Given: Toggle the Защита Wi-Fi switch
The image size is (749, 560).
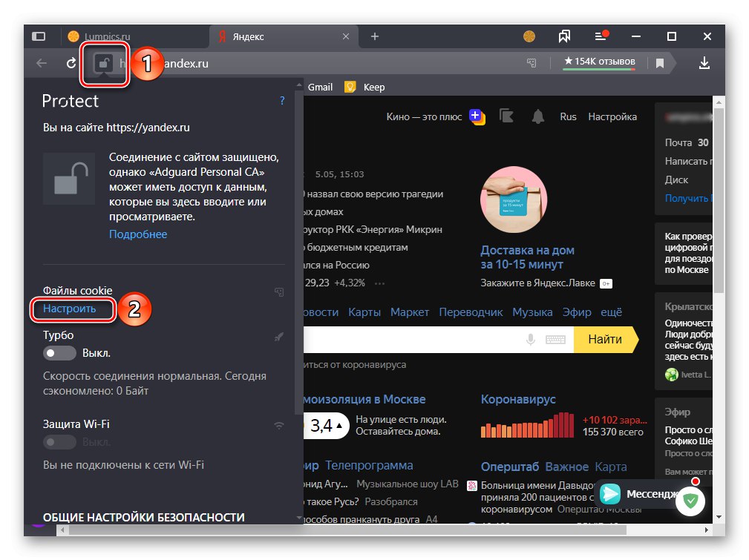Looking at the screenshot, I should pos(59,442).
